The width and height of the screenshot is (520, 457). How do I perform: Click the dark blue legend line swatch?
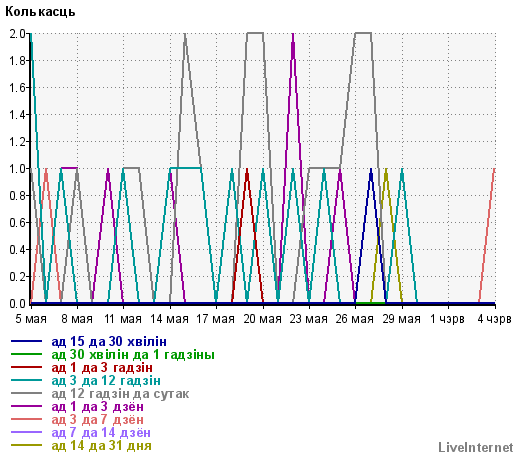27,341
